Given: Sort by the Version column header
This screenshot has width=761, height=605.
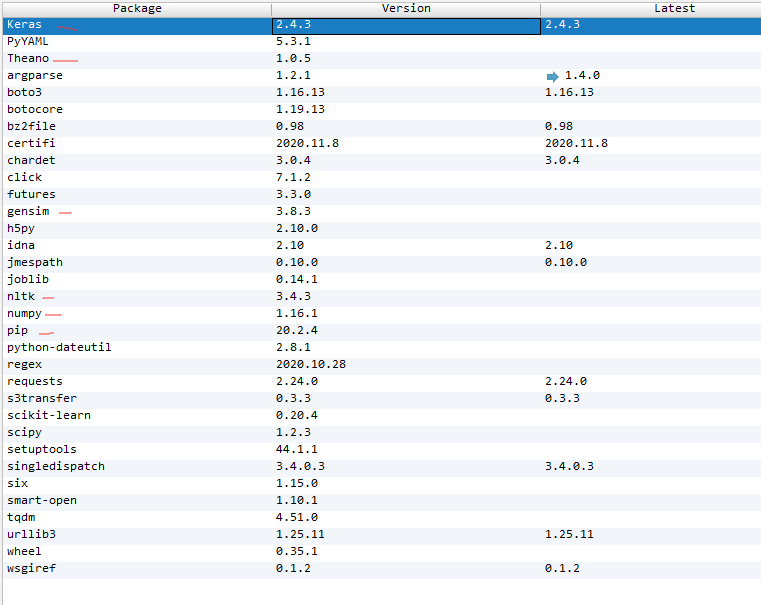Looking at the screenshot, I should (406, 9).
